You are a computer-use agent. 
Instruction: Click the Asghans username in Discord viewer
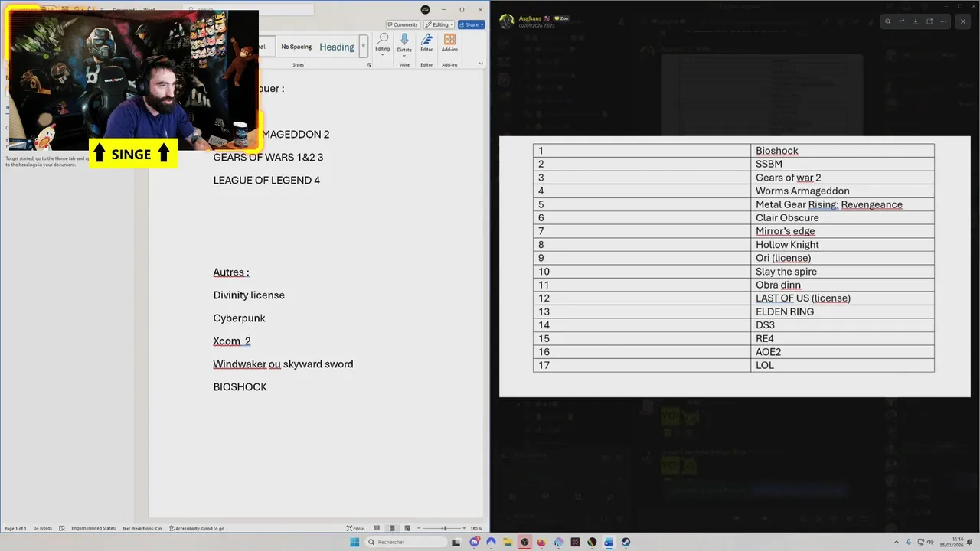(x=530, y=18)
